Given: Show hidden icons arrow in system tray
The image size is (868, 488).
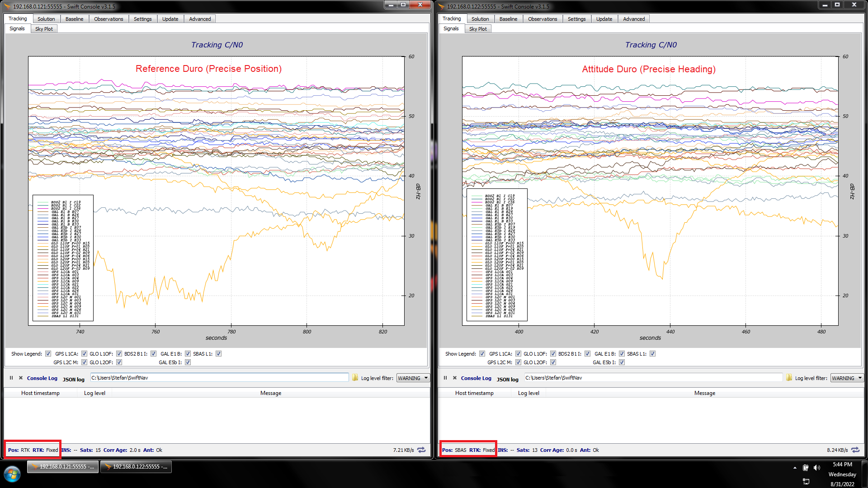Looking at the screenshot, I should click(795, 468).
